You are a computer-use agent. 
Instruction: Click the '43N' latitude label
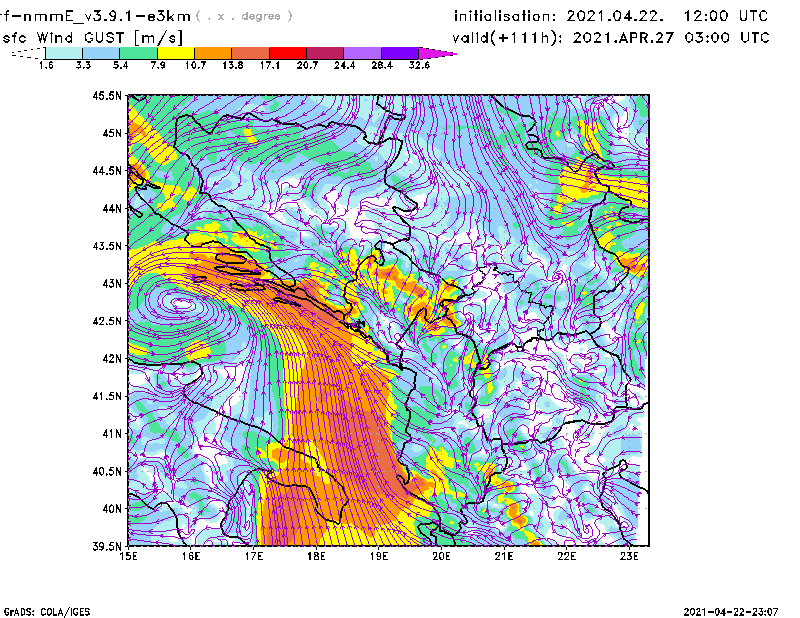point(112,283)
